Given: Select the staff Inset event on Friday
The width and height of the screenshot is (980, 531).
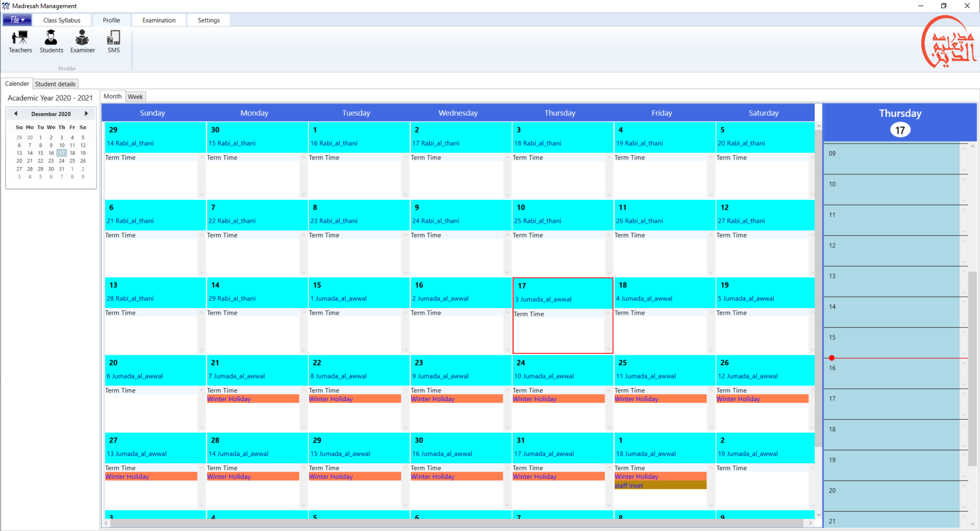Looking at the screenshot, I should click(x=659, y=486).
